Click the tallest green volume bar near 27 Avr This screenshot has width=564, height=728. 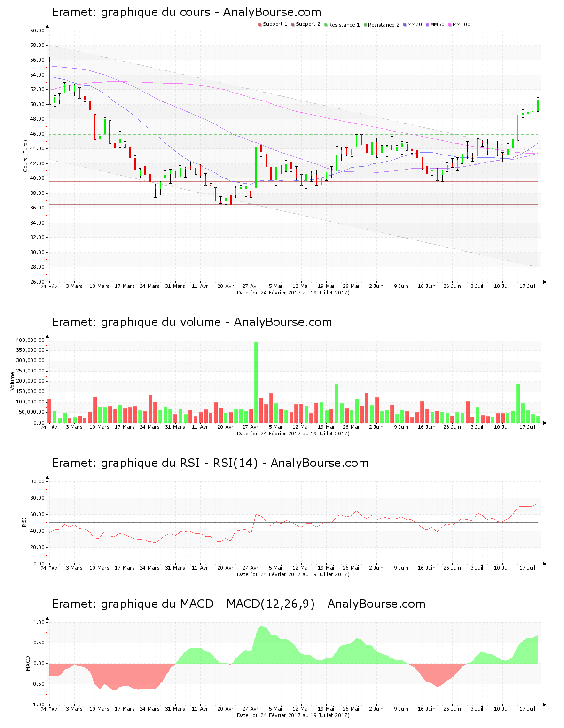(x=256, y=382)
